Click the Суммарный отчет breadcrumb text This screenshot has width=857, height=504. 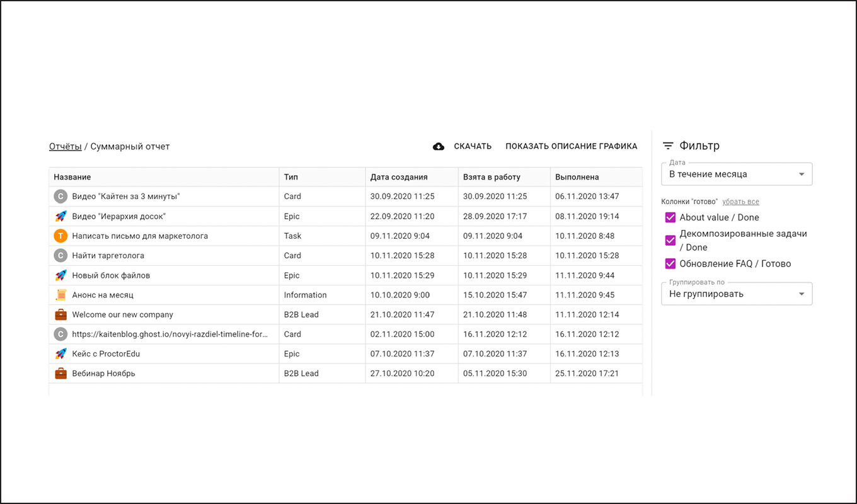pos(130,146)
